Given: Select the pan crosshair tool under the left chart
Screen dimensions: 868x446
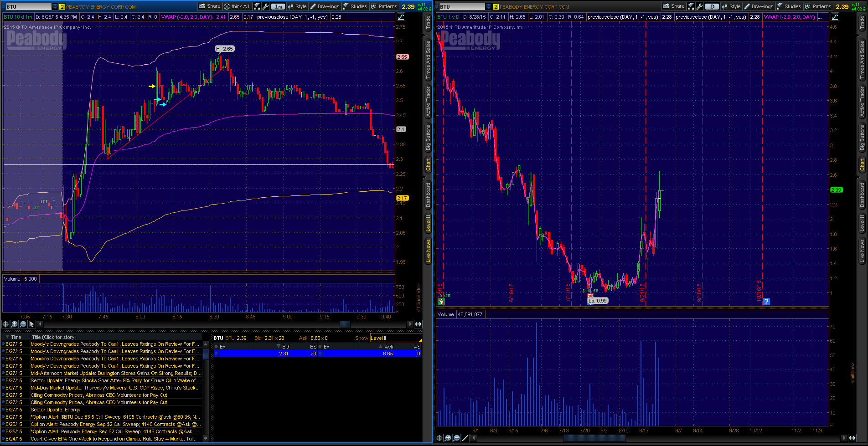Looking at the screenshot, I should [x=5, y=324].
